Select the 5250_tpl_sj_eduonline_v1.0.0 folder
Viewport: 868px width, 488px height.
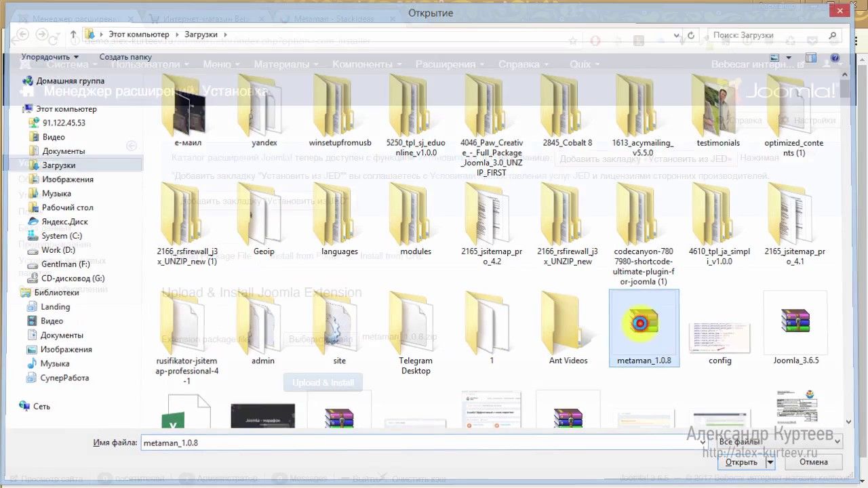coord(416,115)
